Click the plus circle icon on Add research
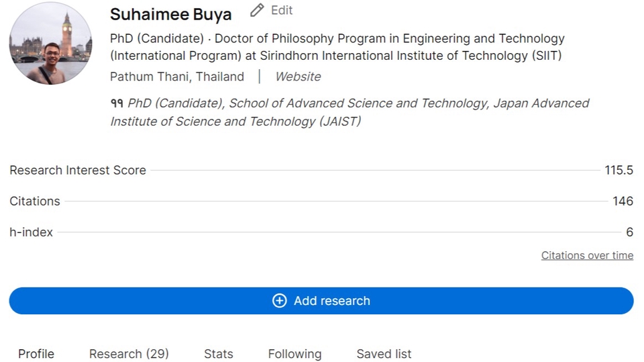644x362 pixels. (x=280, y=301)
